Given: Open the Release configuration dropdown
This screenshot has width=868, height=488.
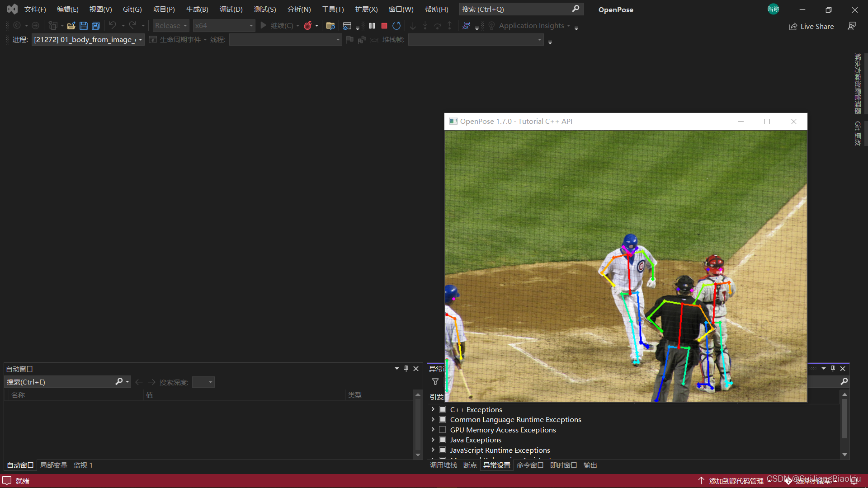Looking at the screenshot, I should pyautogui.click(x=171, y=25).
